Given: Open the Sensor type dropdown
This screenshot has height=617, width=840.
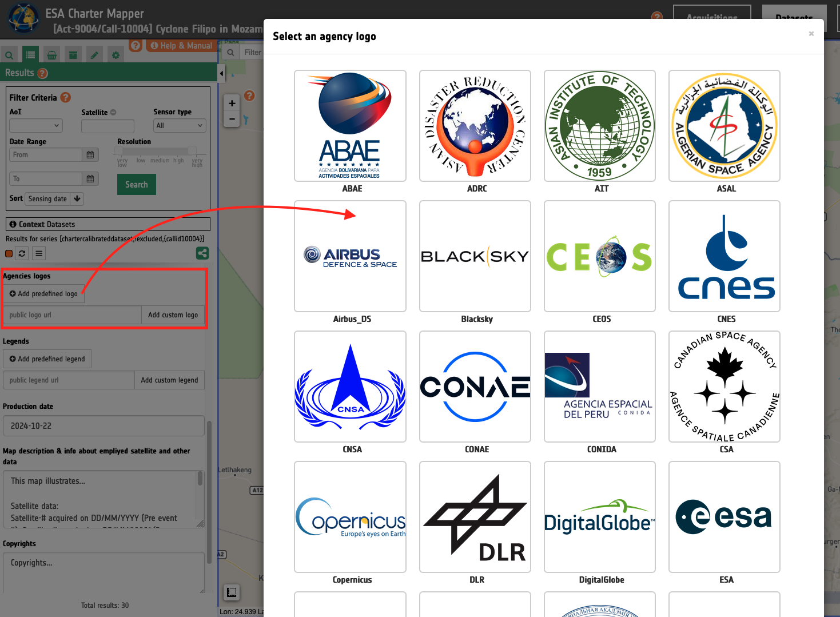Looking at the screenshot, I should [180, 126].
